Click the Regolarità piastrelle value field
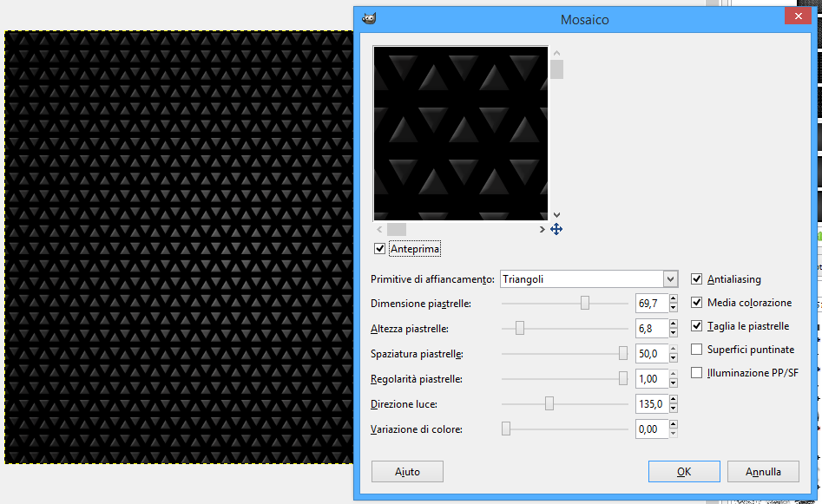Image resolution: width=822 pixels, height=504 pixels. click(x=652, y=379)
